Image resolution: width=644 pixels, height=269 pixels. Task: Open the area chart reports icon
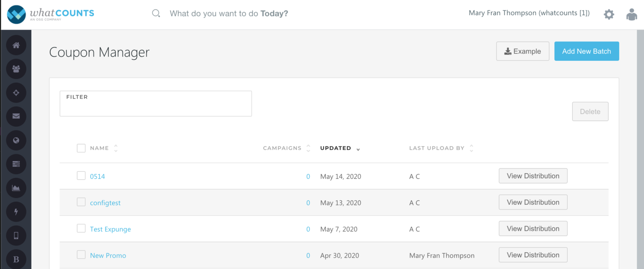16,188
